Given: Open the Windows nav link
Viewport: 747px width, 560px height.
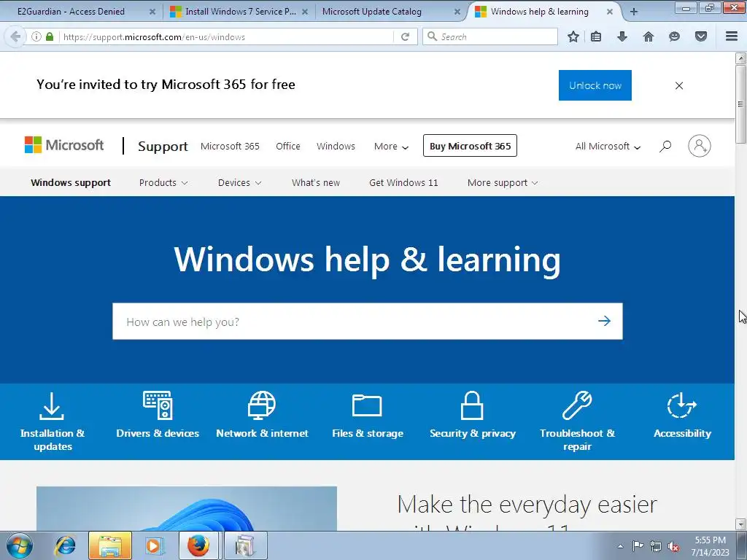Looking at the screenshot, I should point(336,146).
